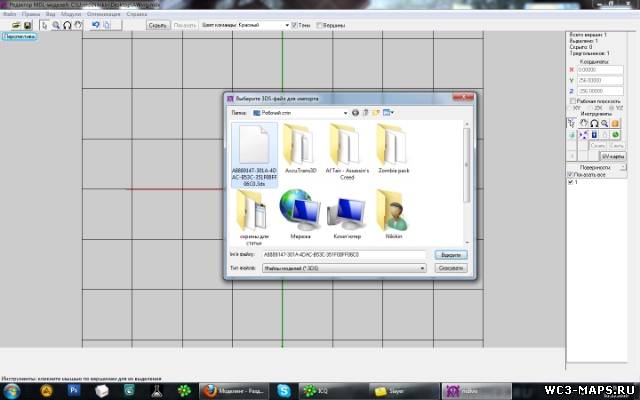Expand the team color dropdown

pos(288,25)
